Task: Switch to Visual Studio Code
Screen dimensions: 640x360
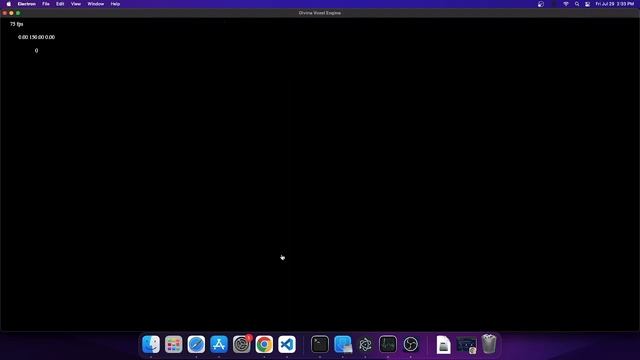Action: [x=287, y=344]
